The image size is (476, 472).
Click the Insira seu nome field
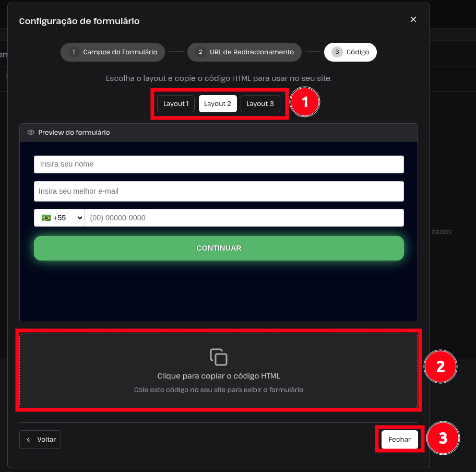(219, 164)
